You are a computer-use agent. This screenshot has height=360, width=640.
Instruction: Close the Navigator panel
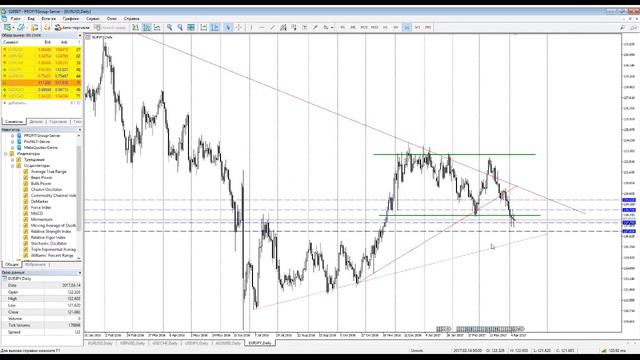[80, 129]
